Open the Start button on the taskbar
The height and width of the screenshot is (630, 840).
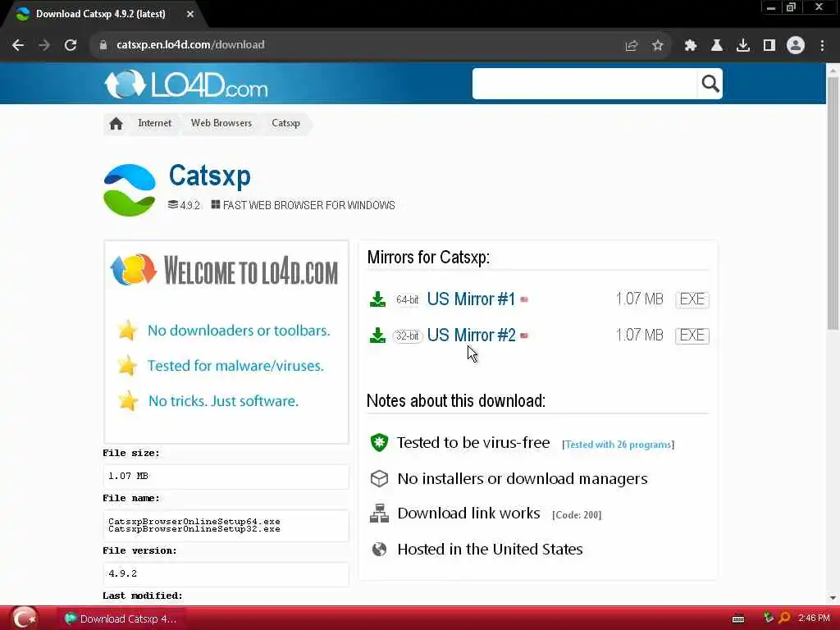[x=24, y=619]
